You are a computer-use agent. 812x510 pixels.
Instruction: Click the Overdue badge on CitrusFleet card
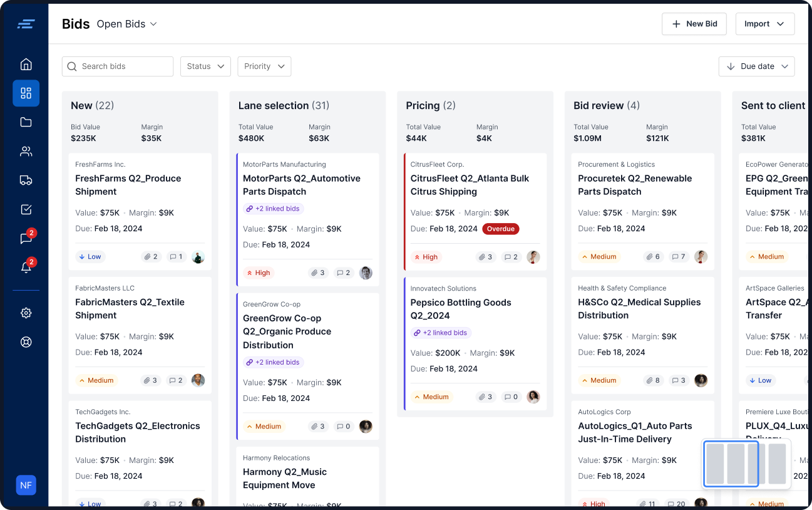click(x=501, y=229)
